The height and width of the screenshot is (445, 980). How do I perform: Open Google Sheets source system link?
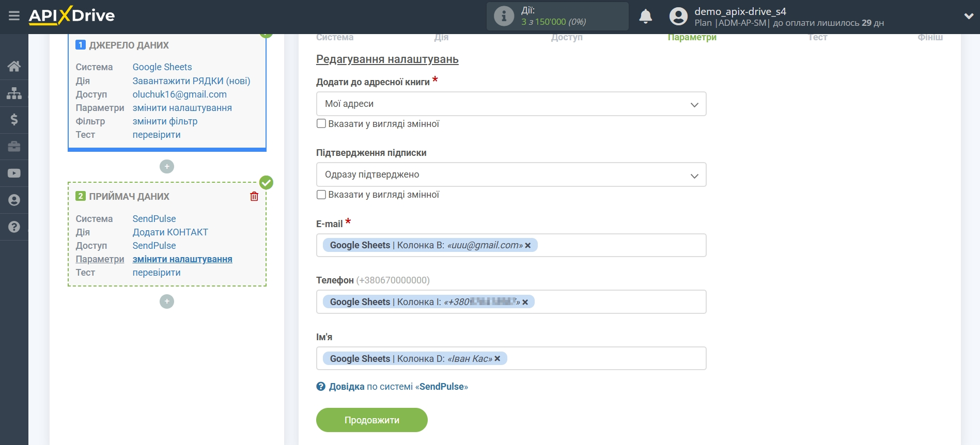coord(162,67)
